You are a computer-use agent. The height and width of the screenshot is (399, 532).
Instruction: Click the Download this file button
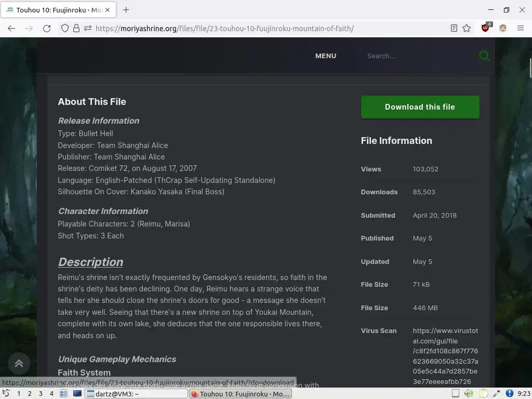point(420,107)
